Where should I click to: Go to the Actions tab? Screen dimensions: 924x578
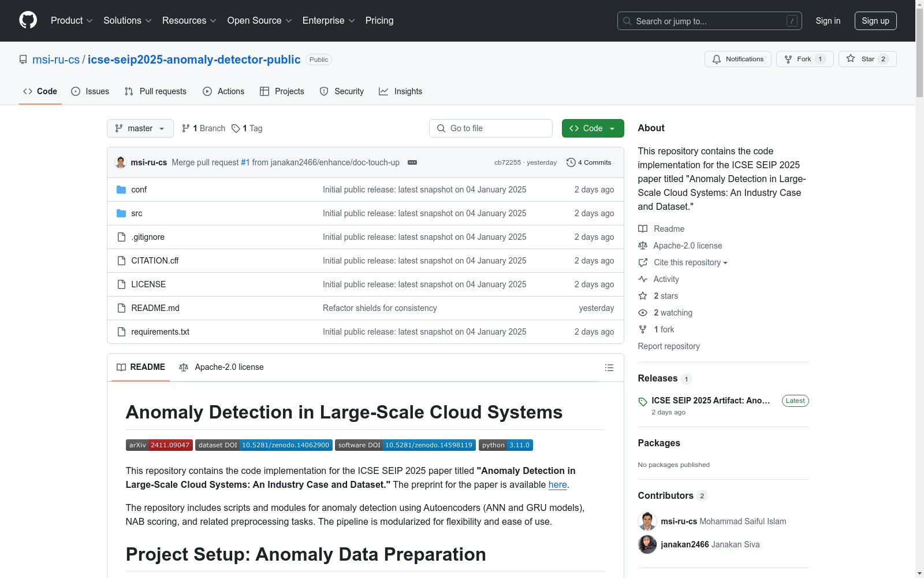pyautogui.click(x=223, y=91)
